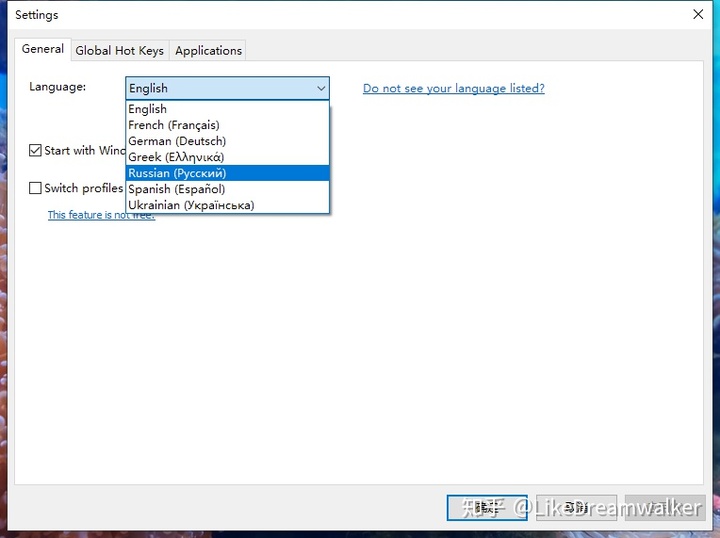Close the Settings window with the X

(x=698, y=14)
